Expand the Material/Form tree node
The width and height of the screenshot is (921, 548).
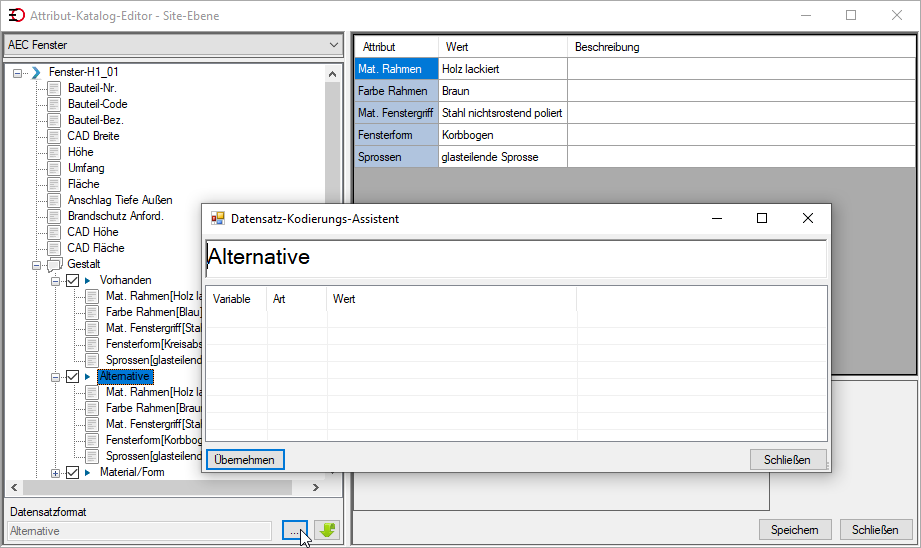pyautogui.click(x=55, y=473)
